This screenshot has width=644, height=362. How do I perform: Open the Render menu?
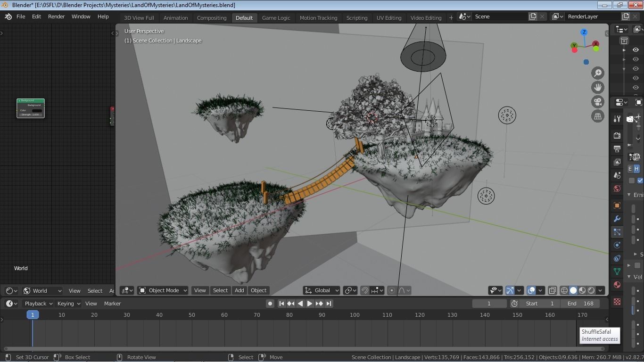[56, 16]
